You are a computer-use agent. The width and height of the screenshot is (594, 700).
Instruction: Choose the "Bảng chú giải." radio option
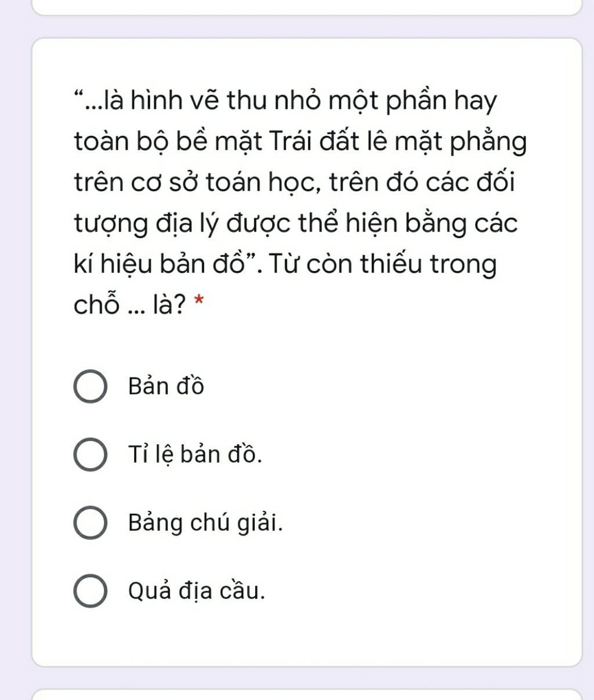[x=90, y=523]
